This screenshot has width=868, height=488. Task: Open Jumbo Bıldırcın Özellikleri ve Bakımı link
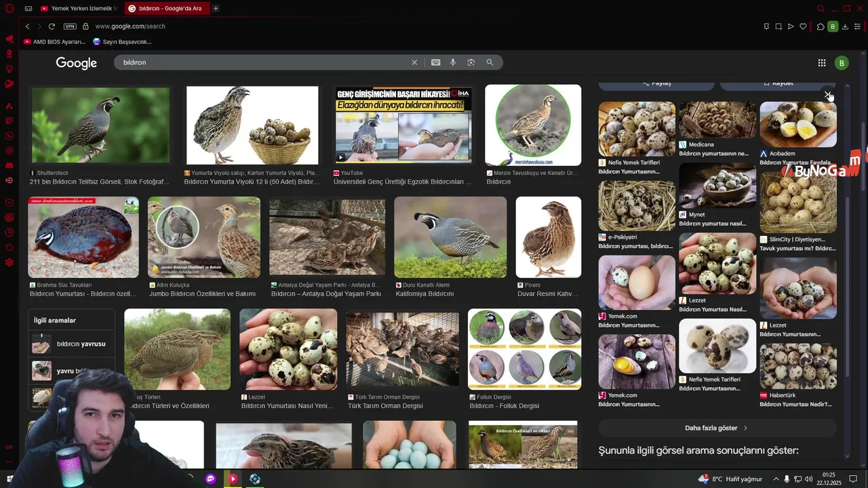coord(202,294)
